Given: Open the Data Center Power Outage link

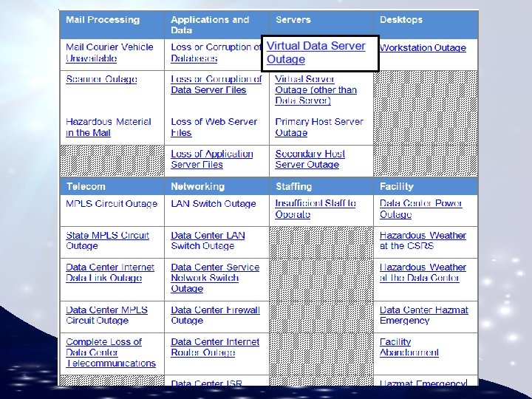Looking at the screenshot, I should 420,208.
